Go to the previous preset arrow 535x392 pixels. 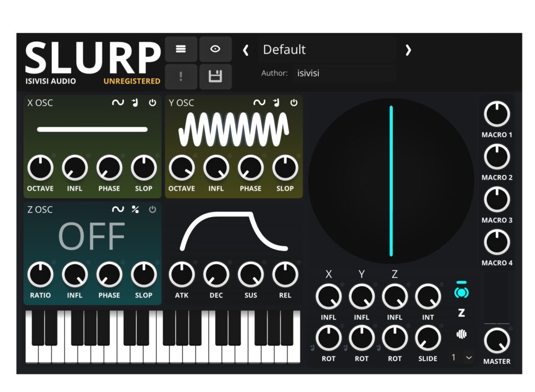246,50
